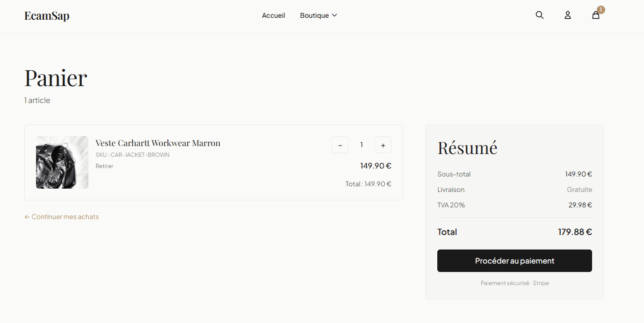644x323 pixels.
Task: Click Procéder au paiement
Action: tap(514, 261)
